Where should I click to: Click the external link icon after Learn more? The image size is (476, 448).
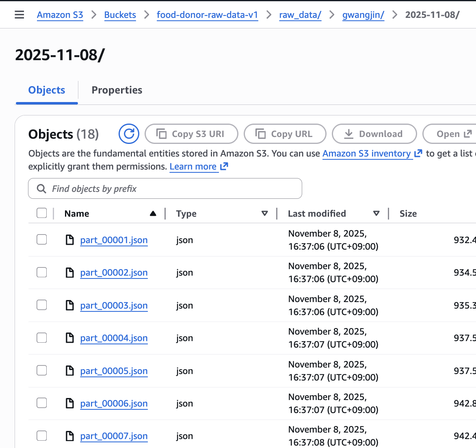[x=224, y=166]
